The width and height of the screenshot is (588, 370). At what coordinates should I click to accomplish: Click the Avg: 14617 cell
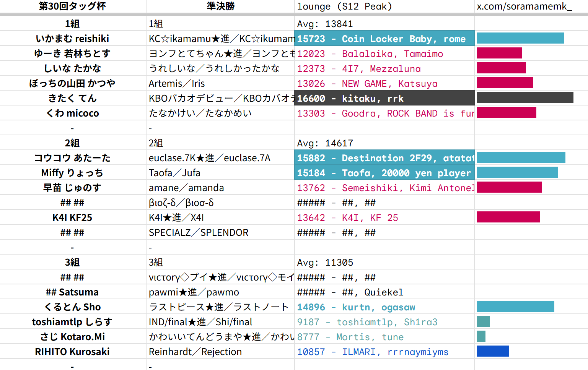384,143
